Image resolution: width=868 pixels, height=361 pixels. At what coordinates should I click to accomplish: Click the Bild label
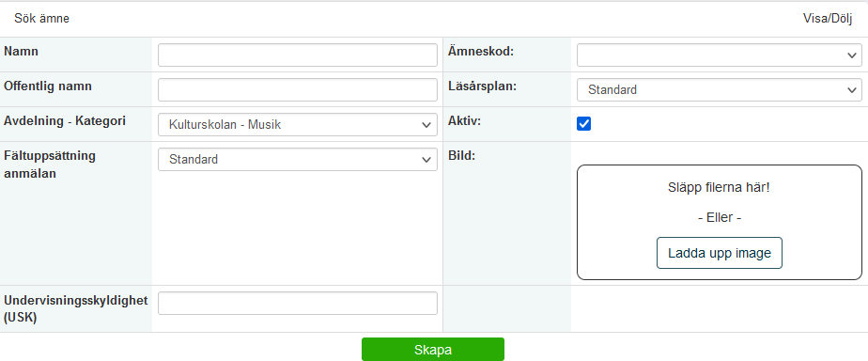tap(461, 156)
